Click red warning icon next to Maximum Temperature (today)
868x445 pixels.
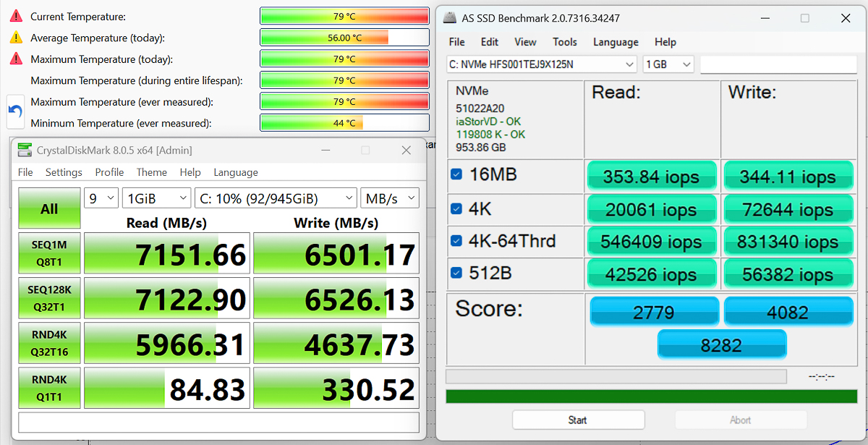(15, 59)
